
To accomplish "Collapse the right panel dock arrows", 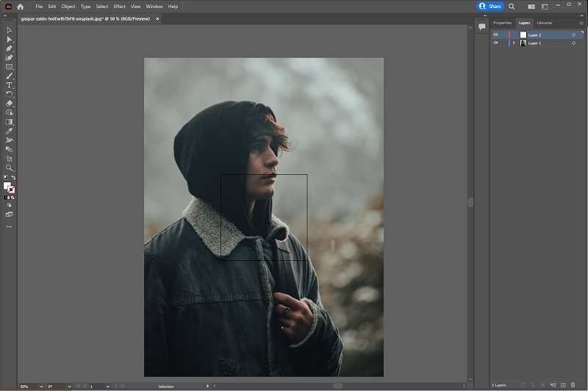I will 582,15.
